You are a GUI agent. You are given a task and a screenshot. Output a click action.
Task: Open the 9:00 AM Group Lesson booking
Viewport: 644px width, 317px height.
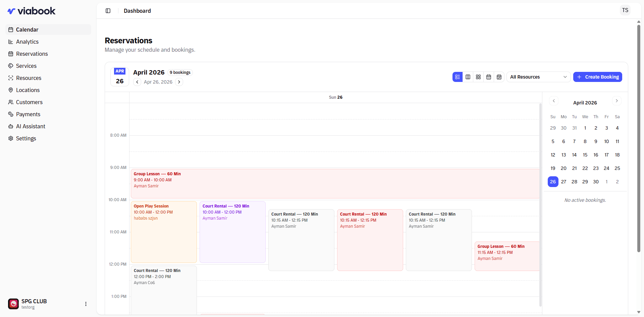point(335,184)
